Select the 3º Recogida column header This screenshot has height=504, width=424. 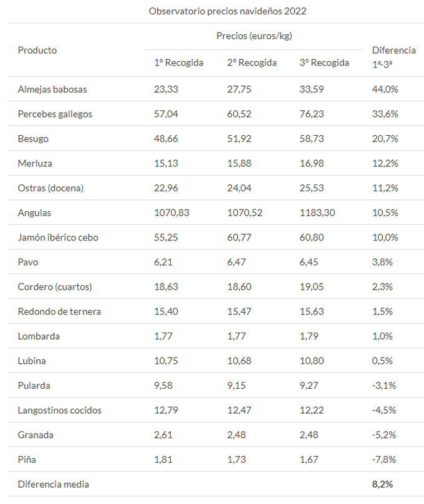(324, 63)
